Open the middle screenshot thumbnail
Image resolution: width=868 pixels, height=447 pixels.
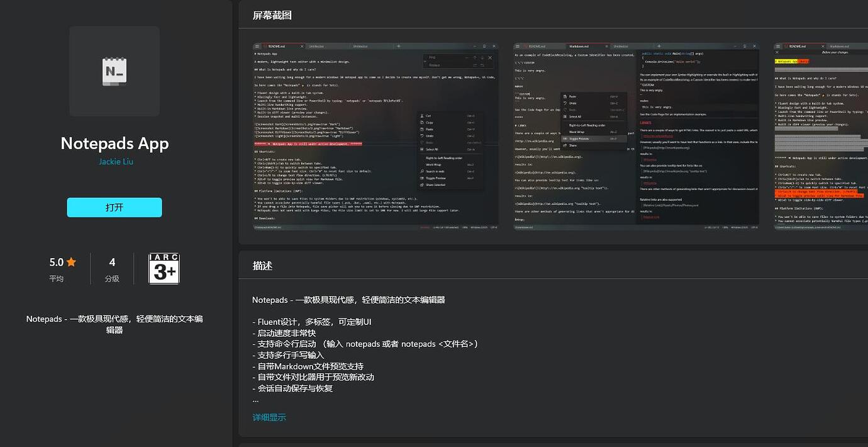[x=635, y=135]
